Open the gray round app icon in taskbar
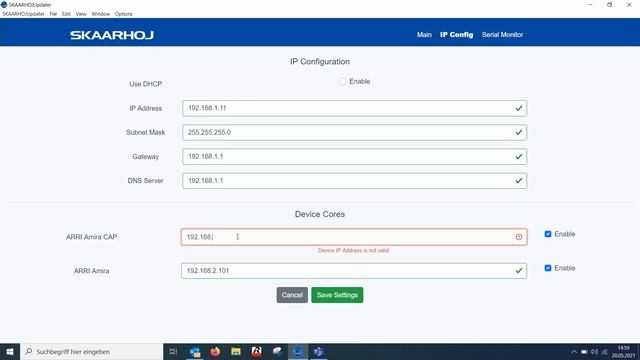 click(277, 351)
